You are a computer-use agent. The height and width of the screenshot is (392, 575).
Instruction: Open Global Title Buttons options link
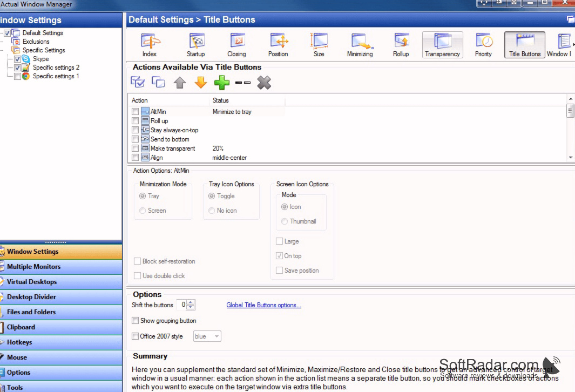tap(263, 305)
